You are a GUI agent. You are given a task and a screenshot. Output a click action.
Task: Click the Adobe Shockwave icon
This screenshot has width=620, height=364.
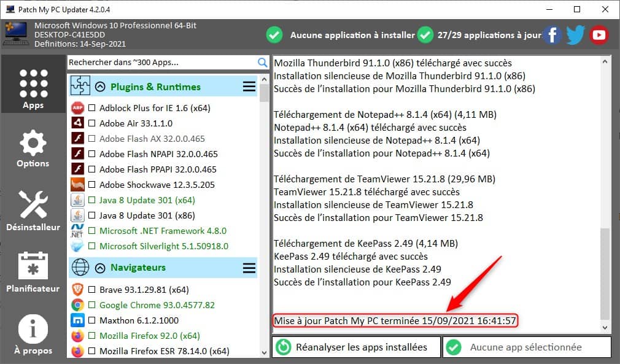pos(77,185)
